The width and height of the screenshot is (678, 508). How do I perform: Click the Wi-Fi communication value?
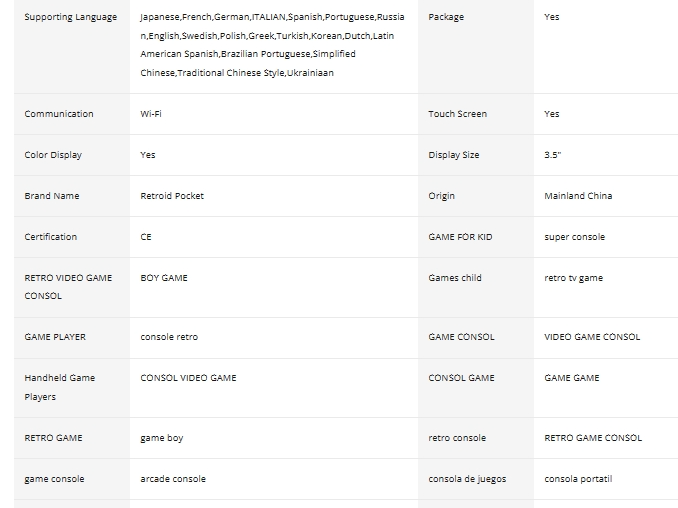click(151, 114)
